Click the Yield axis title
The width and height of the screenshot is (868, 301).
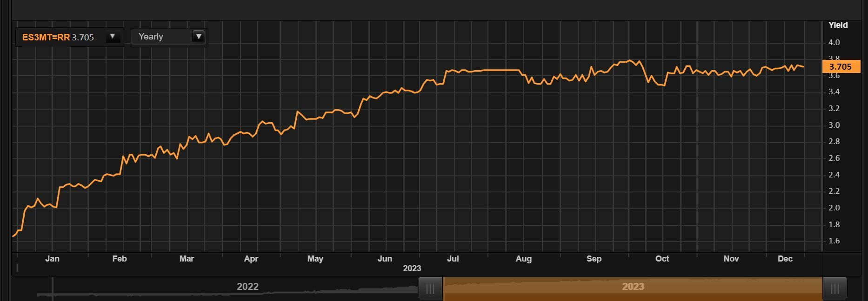[x=838, y=25]
